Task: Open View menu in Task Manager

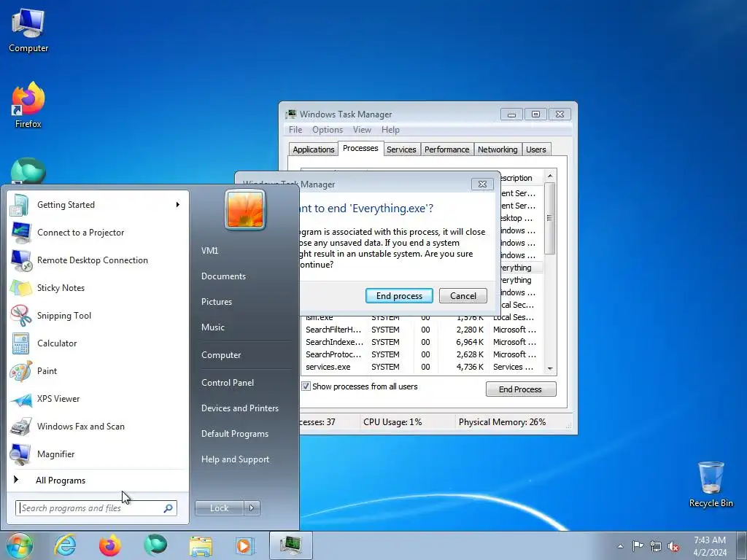Action: (362, 130)
